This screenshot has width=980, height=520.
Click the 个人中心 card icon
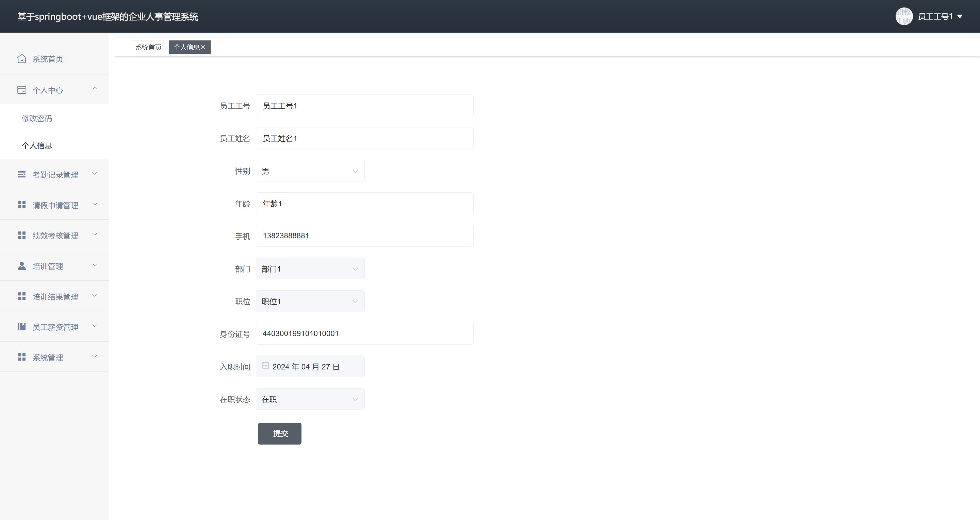[x=22, y=90]
